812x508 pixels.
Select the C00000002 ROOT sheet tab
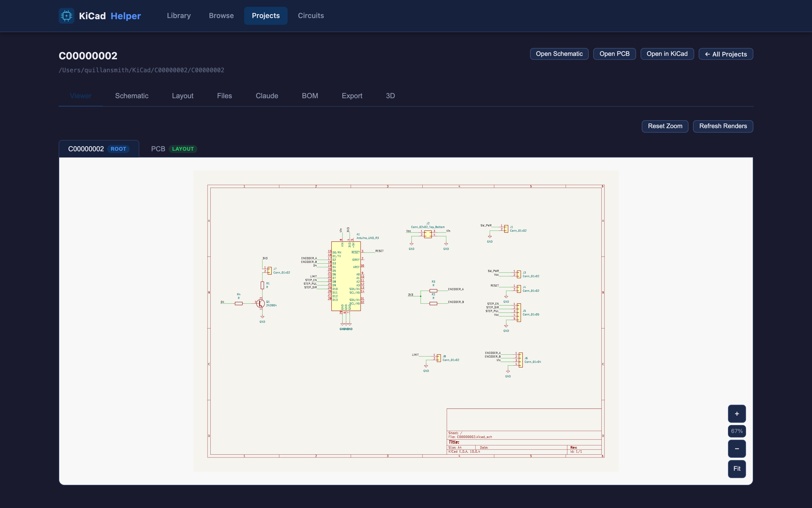(x=99, y=149)
